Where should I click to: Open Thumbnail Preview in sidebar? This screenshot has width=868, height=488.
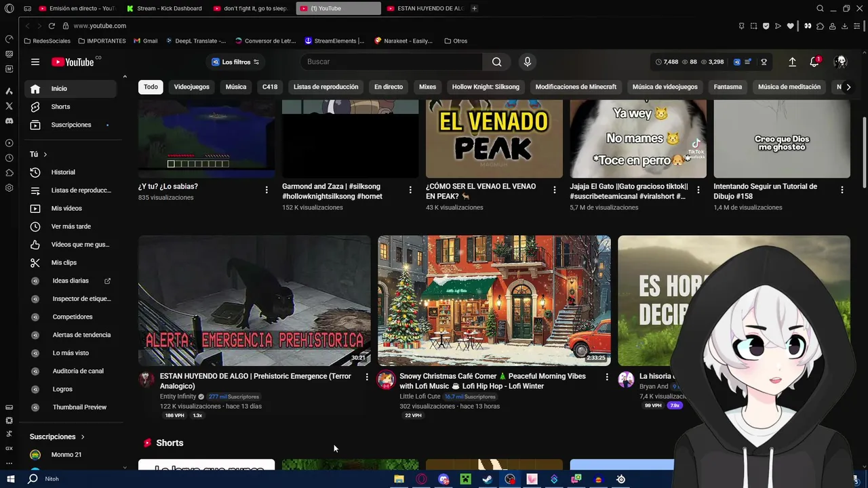(71, 407)
